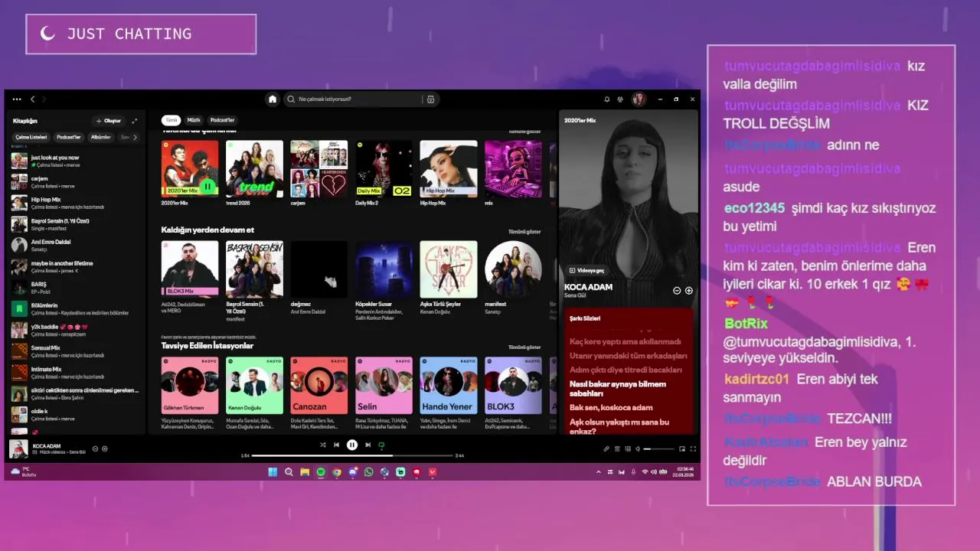Pause 2020'ler Mix from its card button

pos(207,186)
